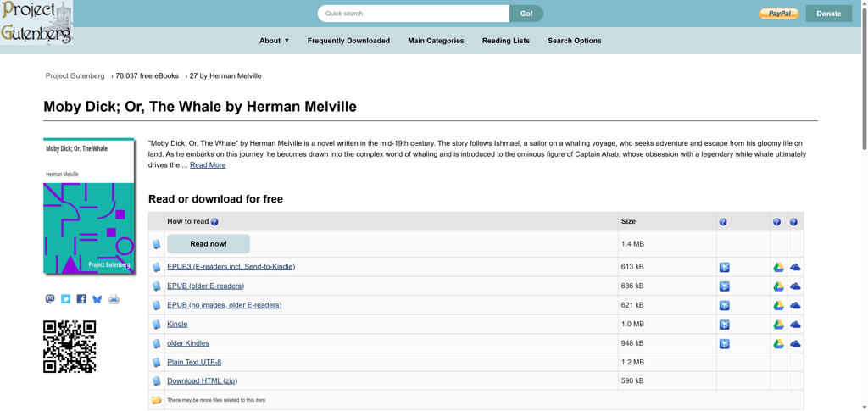The image size is (868, 411).
Task: Send EPUB3 file to Dropbox
Action: pyautogui.click(x=724, y=267)
